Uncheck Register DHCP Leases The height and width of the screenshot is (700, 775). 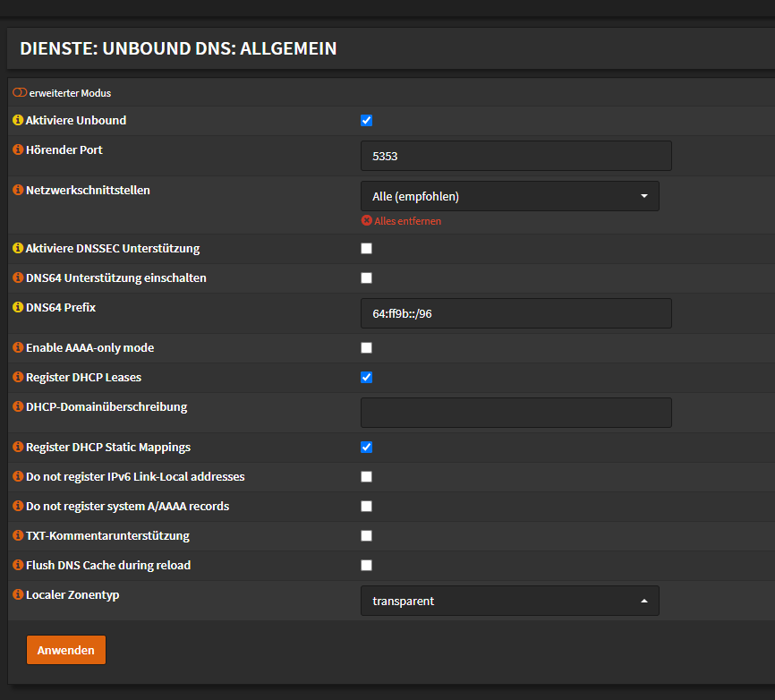(366, 378)
